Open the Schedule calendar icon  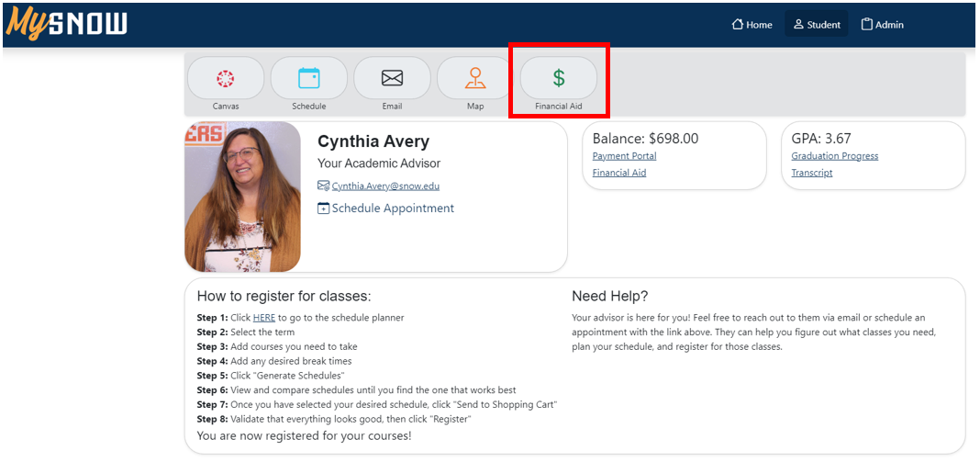tap(309, 79)
